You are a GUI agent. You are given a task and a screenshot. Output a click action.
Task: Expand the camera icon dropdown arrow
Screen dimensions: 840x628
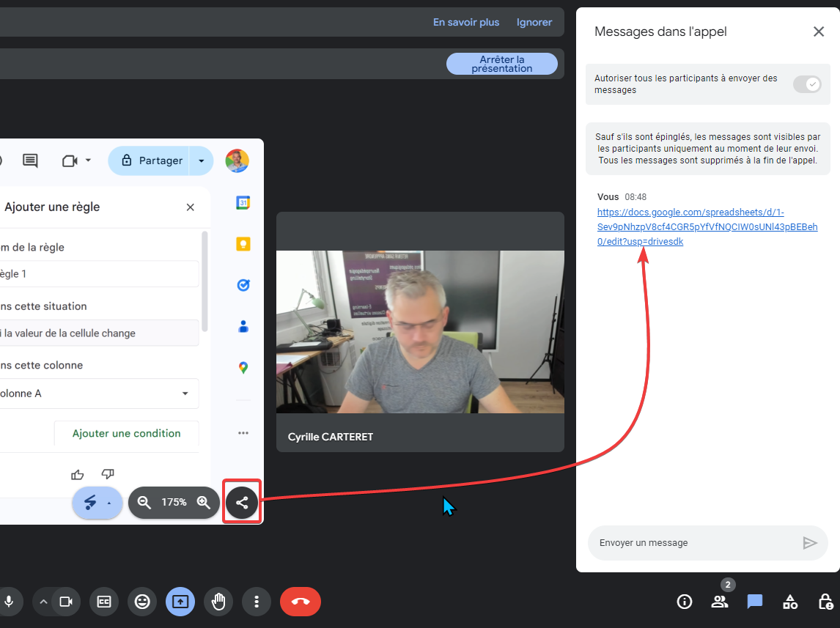click(89, 160)
